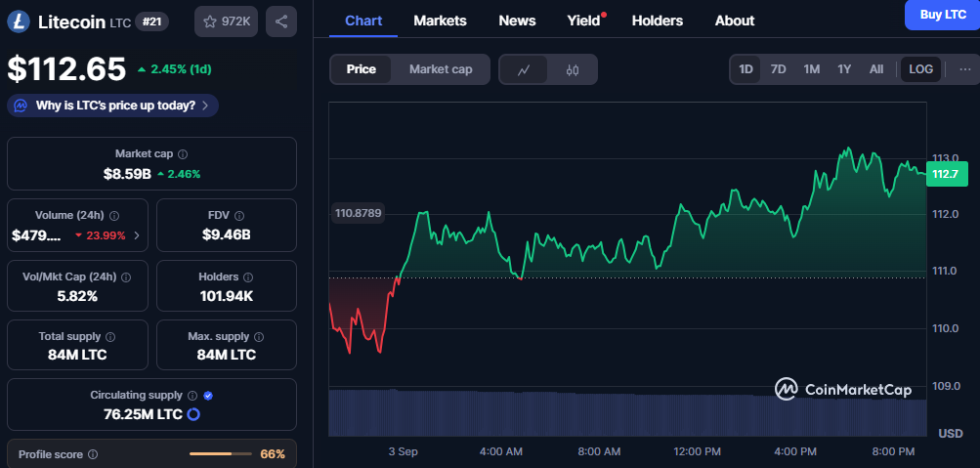Click the Profile score progress bar
This screenshot has height=468, width=980.
tap(223, 454)
